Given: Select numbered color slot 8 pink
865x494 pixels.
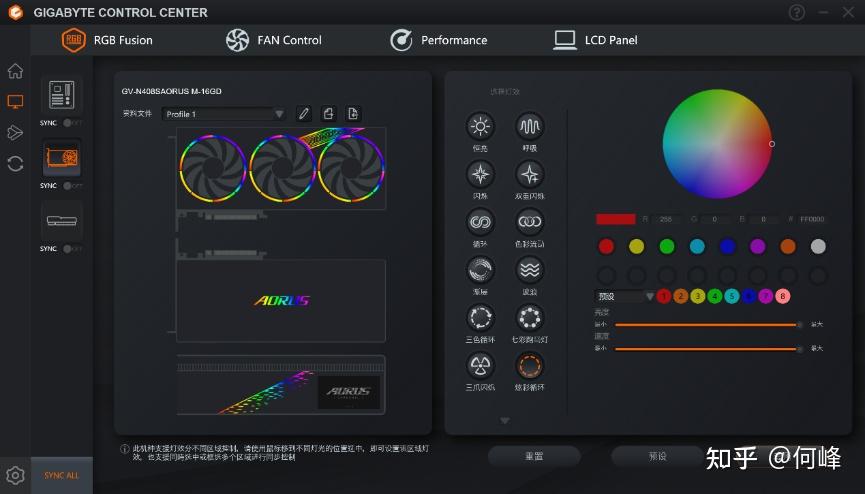Looking at the screenshot, I should (783, 296).
